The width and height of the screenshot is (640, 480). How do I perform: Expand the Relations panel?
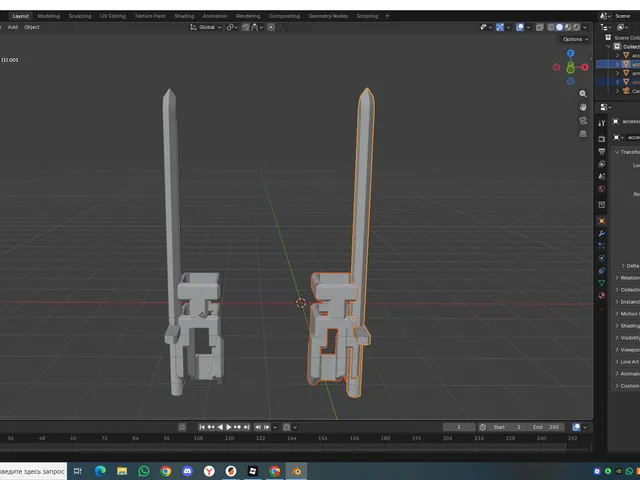coord(617,278)
